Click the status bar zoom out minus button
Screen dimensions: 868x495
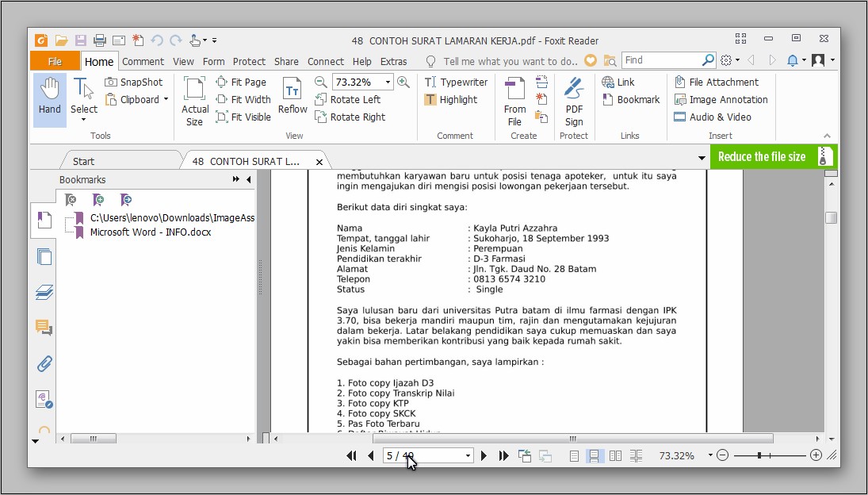click(x=722, y=455)
